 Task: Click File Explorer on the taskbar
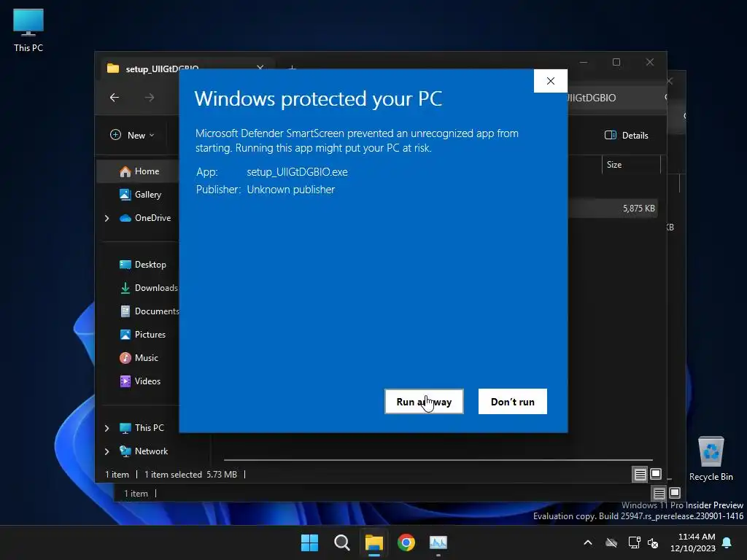(374, 542)
